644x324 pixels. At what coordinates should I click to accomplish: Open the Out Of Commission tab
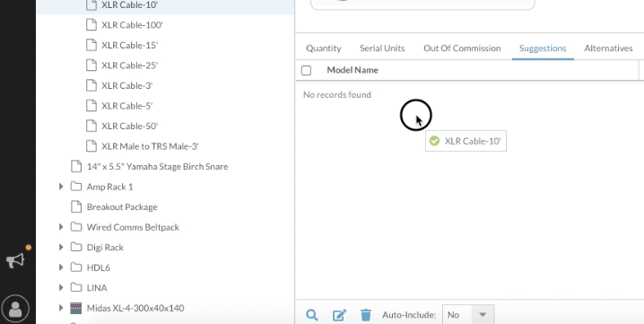click(462, 48)
